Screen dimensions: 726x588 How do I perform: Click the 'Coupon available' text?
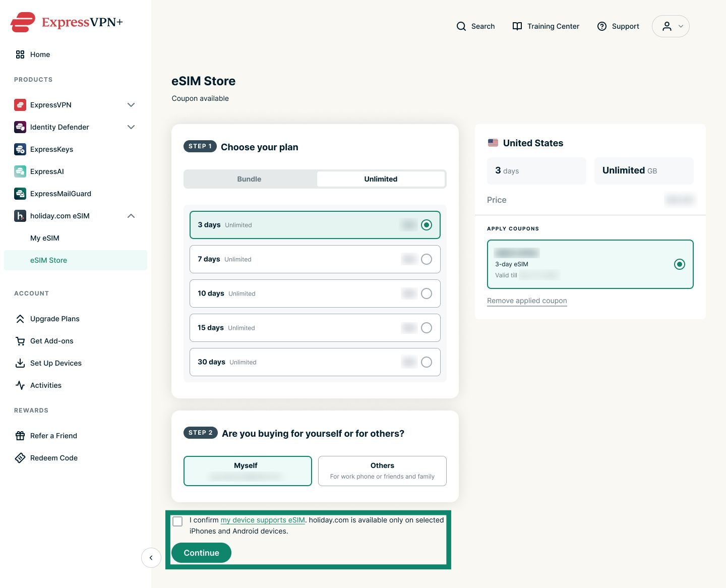(x=200, y=98)
